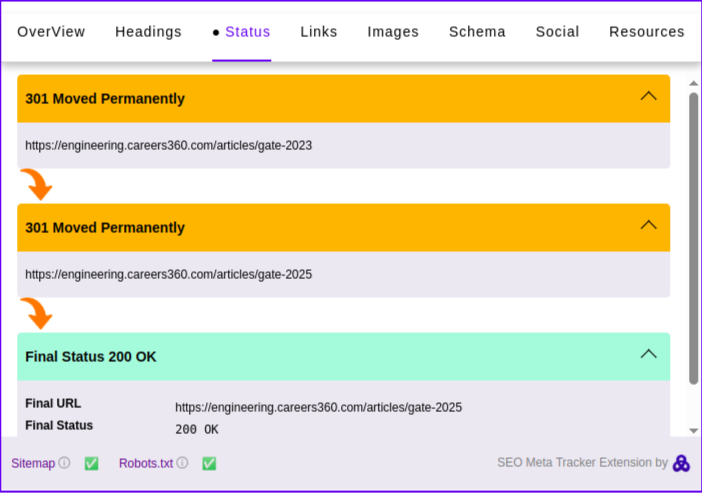This screenshot has height=493, width=702.
Task: Collapse the second 301 Moved Permanently section
Action: coord(648,225)
